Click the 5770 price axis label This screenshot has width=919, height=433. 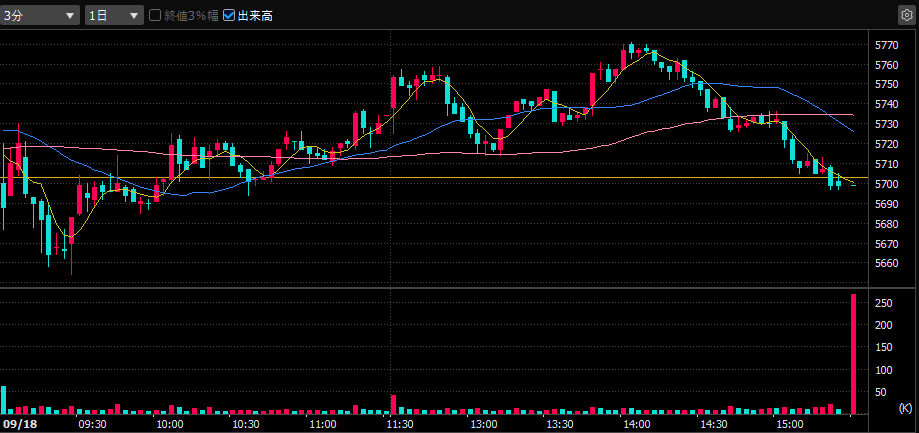click(885, 46)
